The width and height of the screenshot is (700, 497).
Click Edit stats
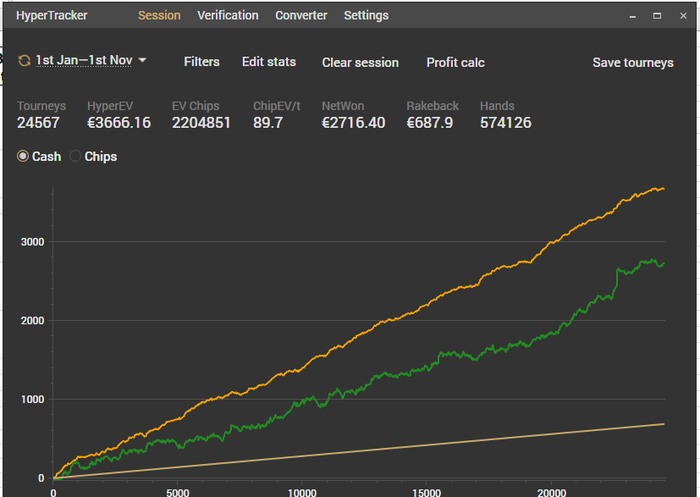point(269,62)
